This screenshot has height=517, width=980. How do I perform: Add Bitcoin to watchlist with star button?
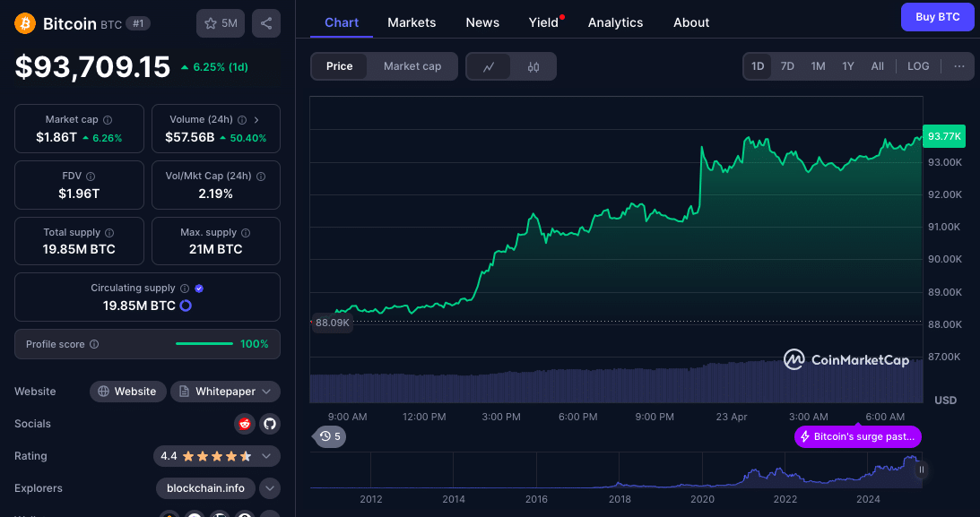pyautogui.click(x=220, y=23)
